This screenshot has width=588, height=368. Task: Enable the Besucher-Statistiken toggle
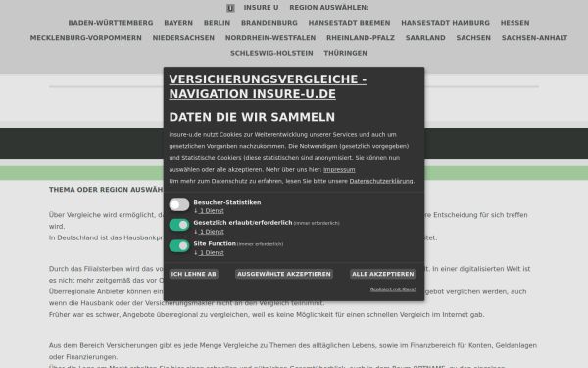click(x=179, y=205)
